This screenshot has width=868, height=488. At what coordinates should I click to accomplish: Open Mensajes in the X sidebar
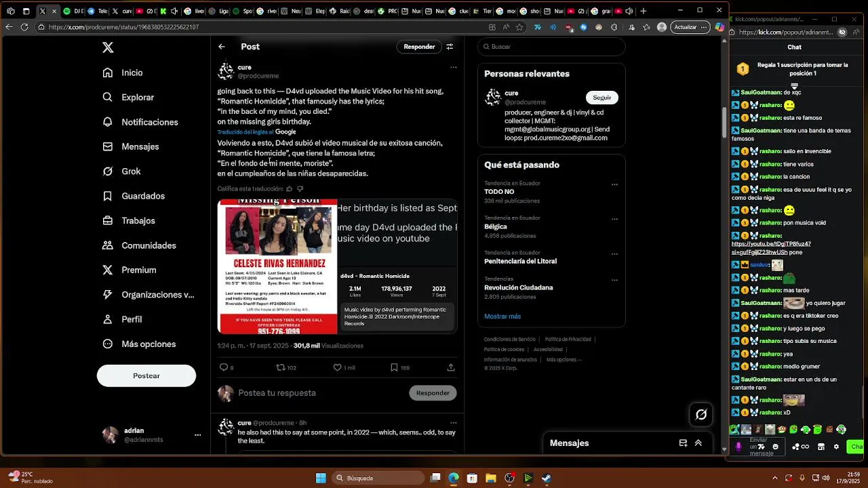pos(131,146)
